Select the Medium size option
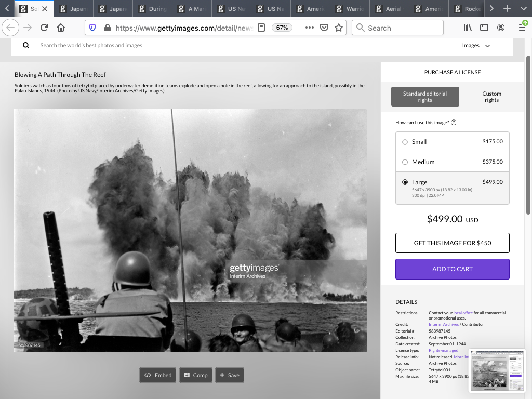 (x=405, y=162)
